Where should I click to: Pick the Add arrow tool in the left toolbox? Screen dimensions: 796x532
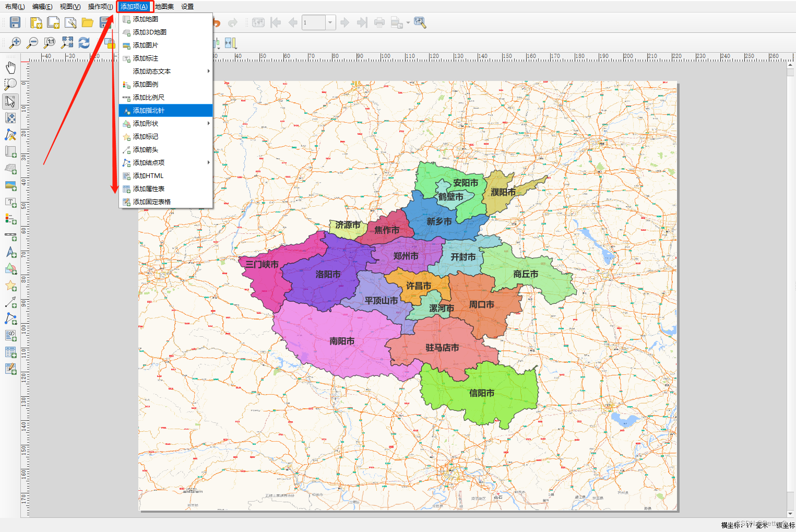(10, 303)
